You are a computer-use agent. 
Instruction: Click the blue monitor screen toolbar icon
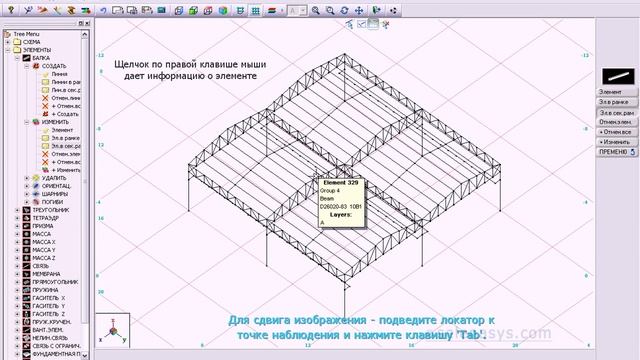click(162, 10)
